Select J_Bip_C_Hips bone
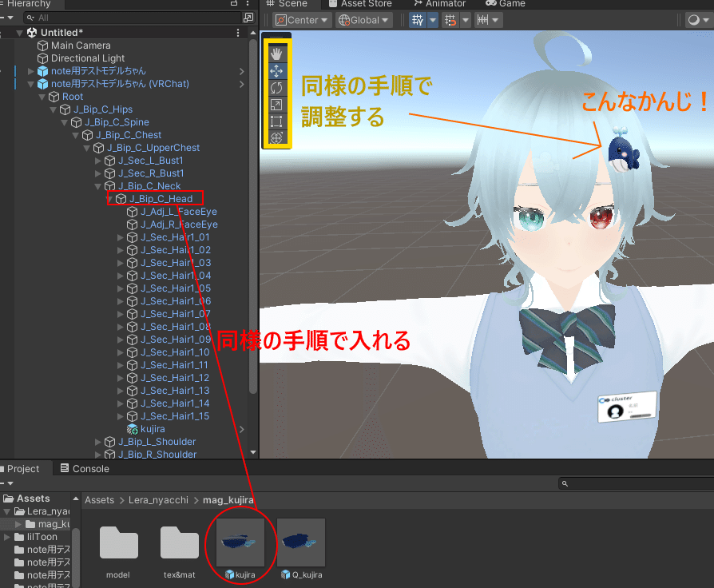The height and width of the screenshot is (588, 714). coord(102,109)
